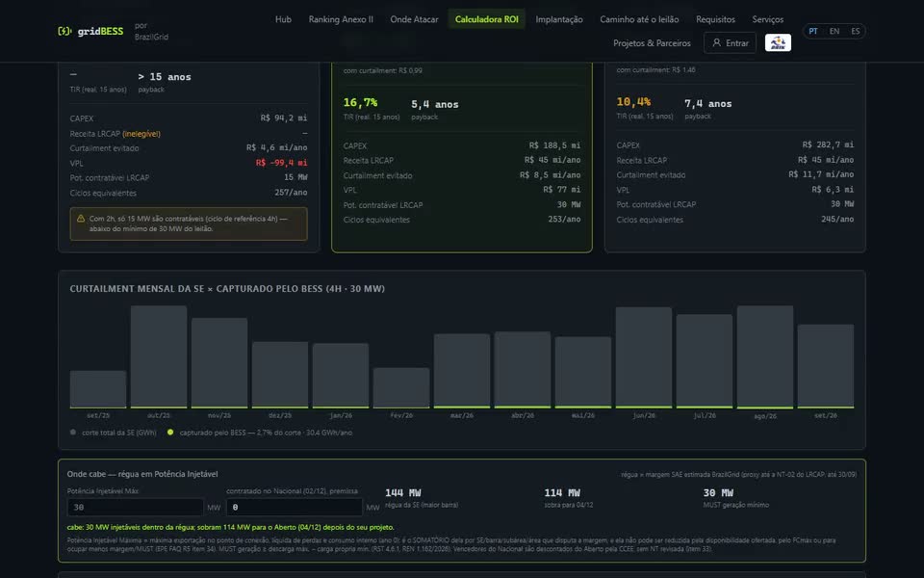Go to Ranking Anexo II
The image size is (924, 578).
coord(341,19)
